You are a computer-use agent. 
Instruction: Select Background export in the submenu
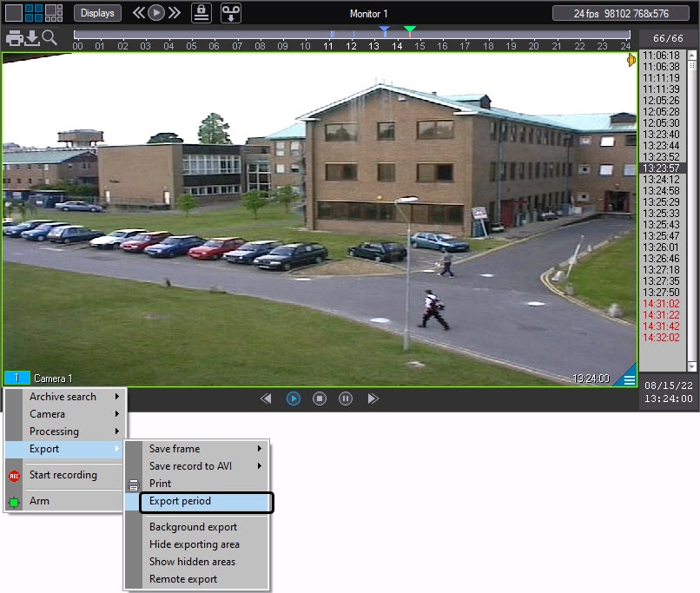[193, 527]
